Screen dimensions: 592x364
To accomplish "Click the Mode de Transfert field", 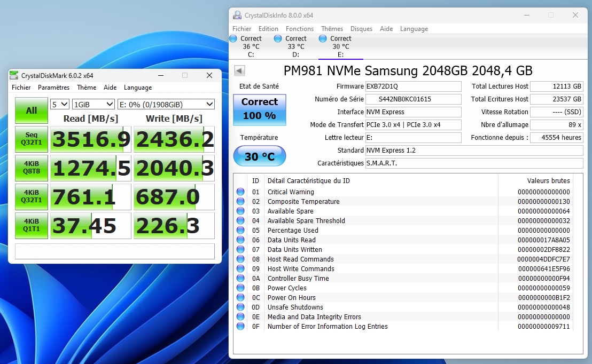I will pyautogui.click(x=414, y=125).
